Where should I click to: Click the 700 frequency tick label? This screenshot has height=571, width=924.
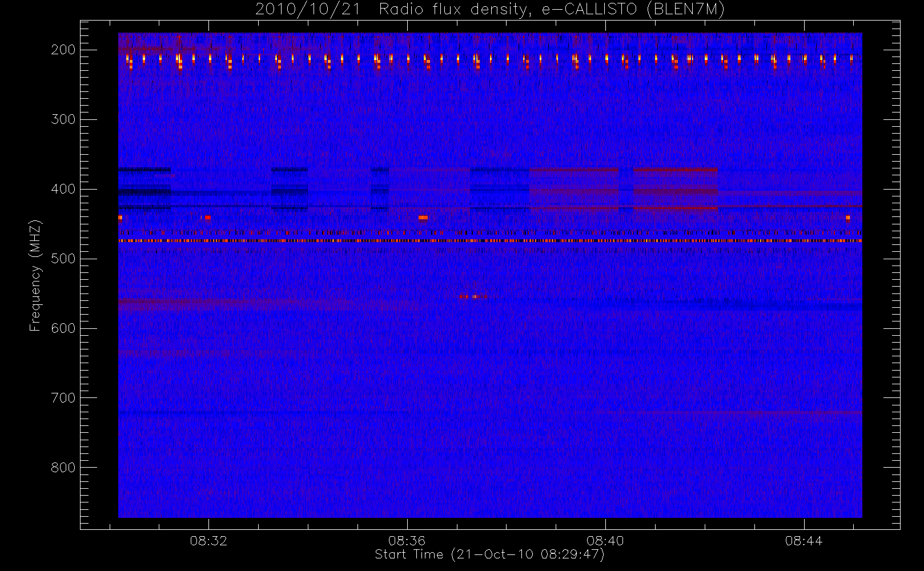[63, 398]
